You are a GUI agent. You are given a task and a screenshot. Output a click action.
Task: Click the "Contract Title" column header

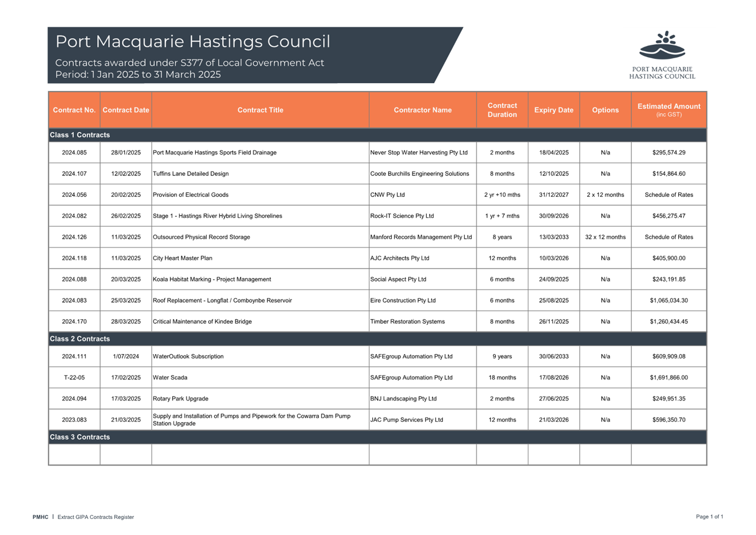point(260,110)
